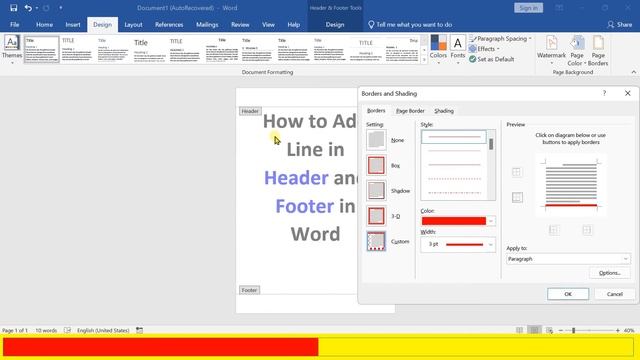Switch to the Home ribbon tab

click(44, 24)
